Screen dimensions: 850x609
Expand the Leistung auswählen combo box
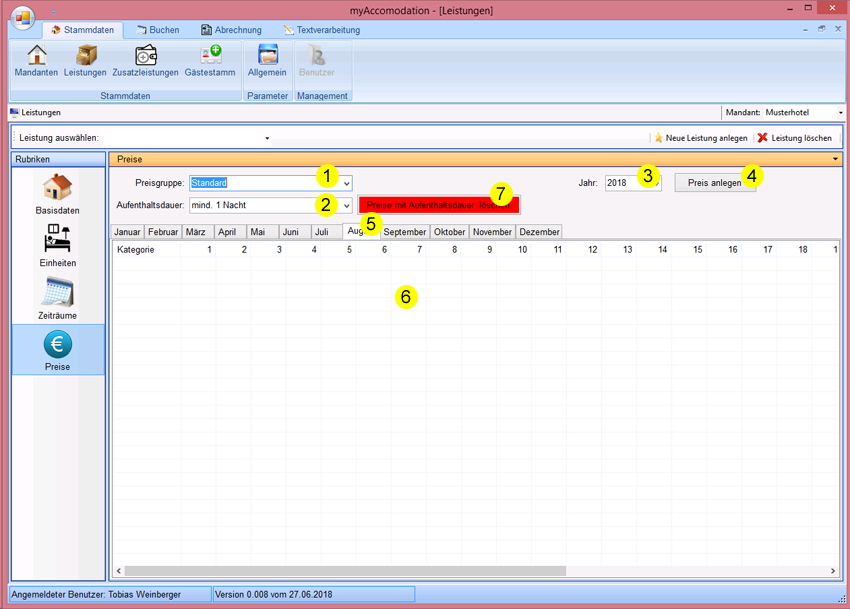click(267, 138)
